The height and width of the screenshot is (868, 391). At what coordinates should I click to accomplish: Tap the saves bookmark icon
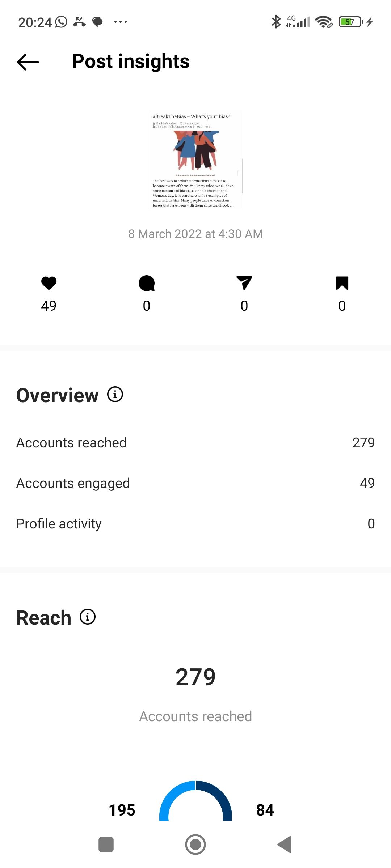[342, 283]
